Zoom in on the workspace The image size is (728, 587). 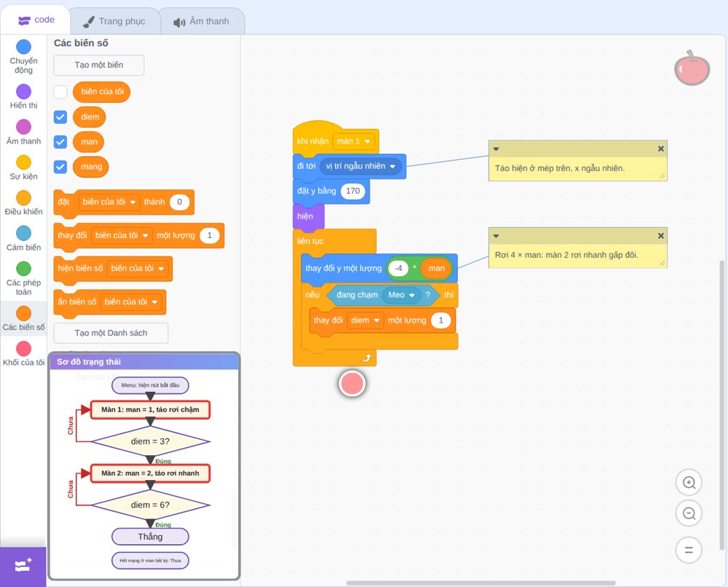689,483
